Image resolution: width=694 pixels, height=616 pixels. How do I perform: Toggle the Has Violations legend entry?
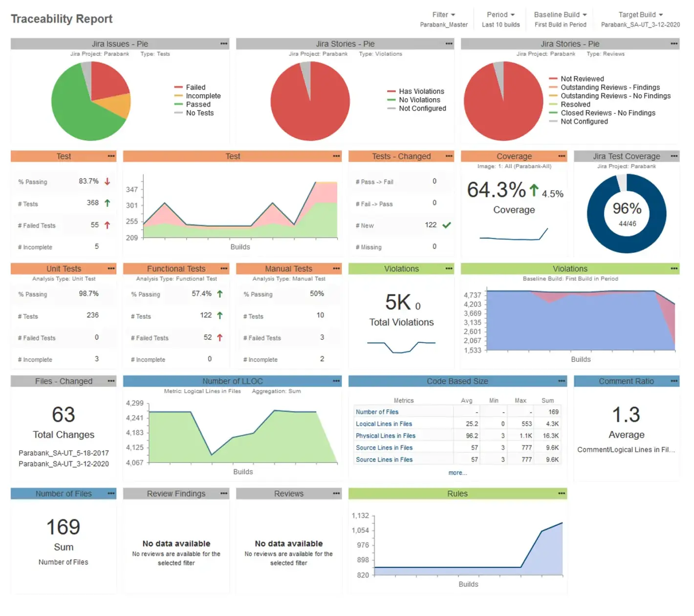(421, 91)
